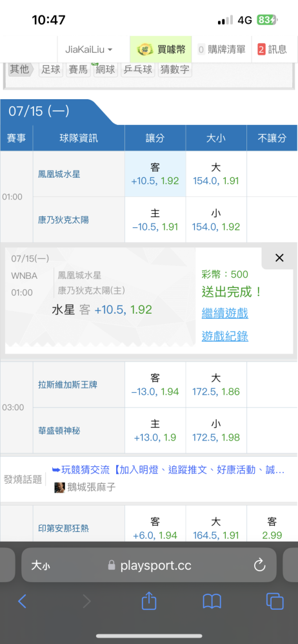Open Safari bookmarks book icon
This screenshot has width=298, height=644.
click(x=212, y=601)
